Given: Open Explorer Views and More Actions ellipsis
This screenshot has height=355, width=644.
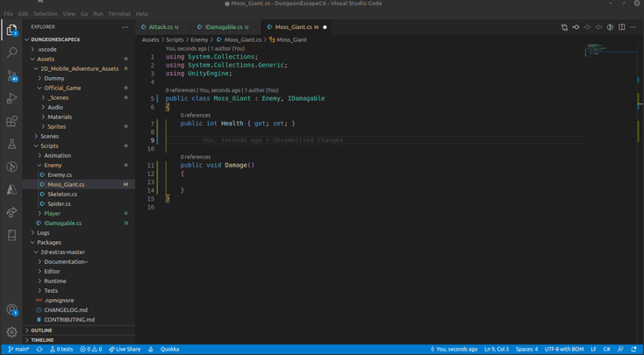Looking at the screenshot, I should (x=125, y=27).
